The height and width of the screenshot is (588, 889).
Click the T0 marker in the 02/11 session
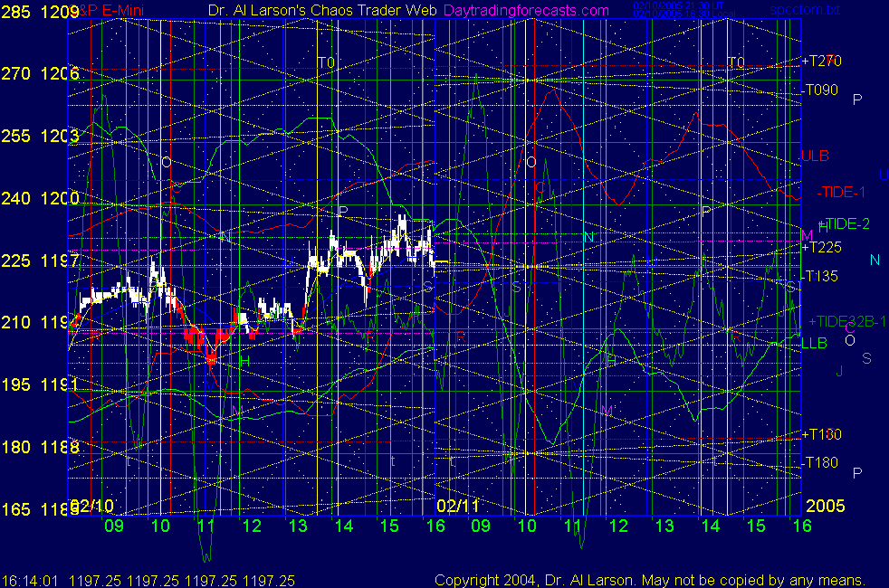pos(736,62)
